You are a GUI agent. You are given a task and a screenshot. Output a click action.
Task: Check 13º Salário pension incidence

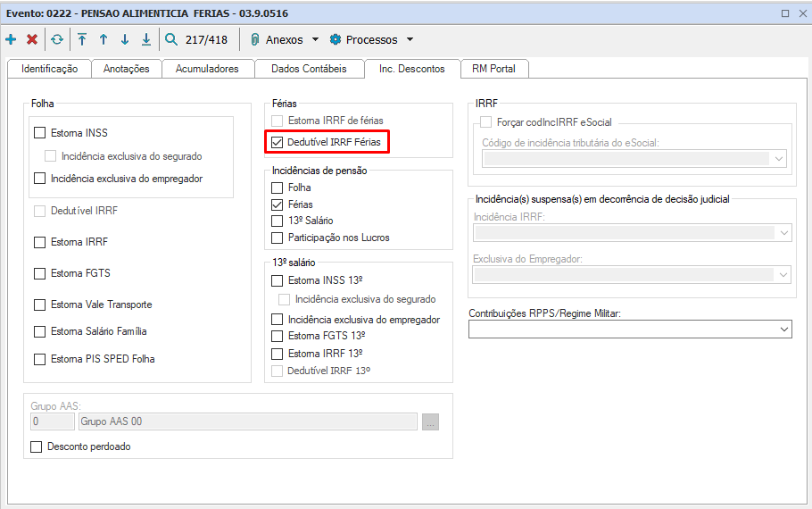[x=277, y=221]
